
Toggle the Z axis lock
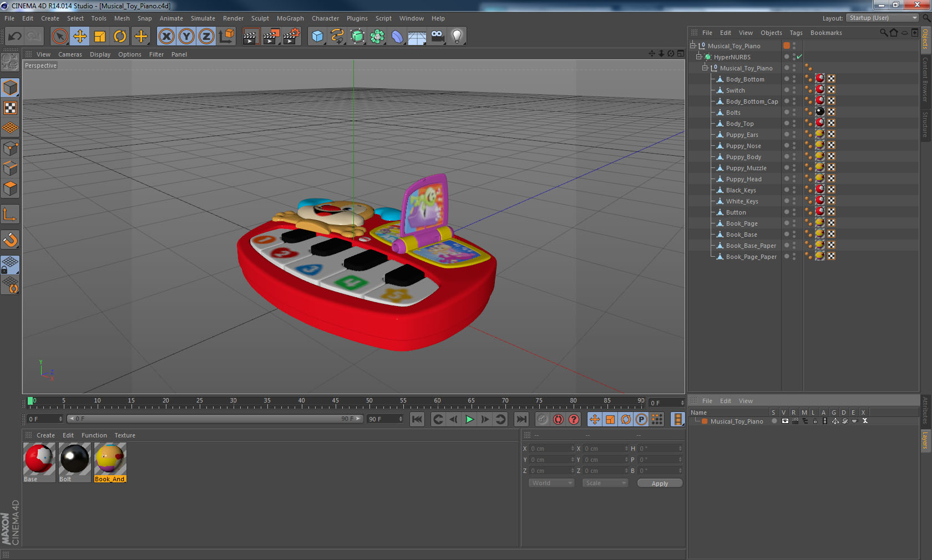coord(206,37)
